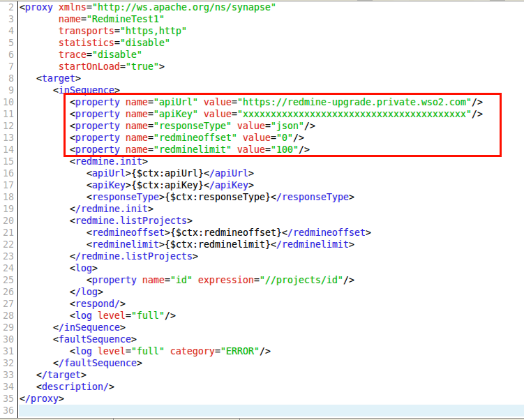
Task: Click the closing proxy tag on line 35
Action: click(42, 398)
